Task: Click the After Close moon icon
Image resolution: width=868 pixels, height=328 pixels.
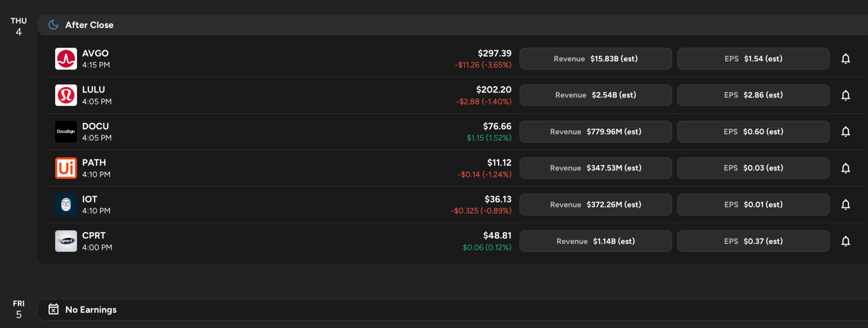Action: [x=53, y=25]
